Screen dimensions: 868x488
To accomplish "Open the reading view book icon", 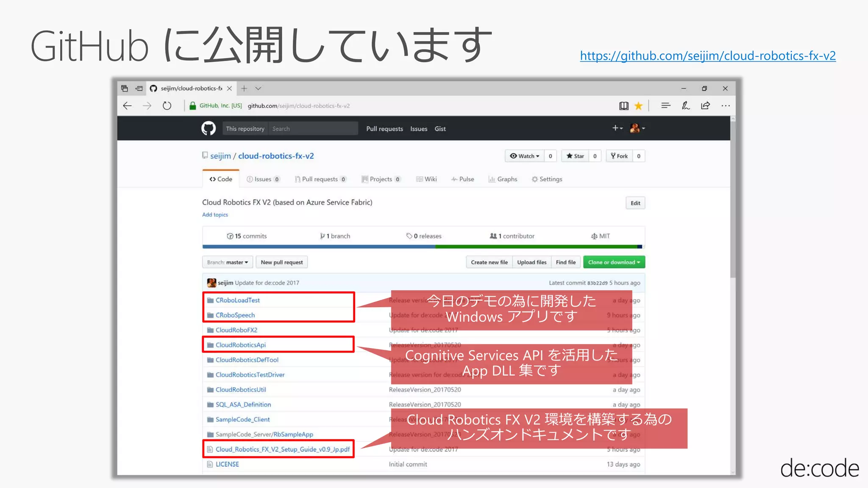I will (624, 106).
